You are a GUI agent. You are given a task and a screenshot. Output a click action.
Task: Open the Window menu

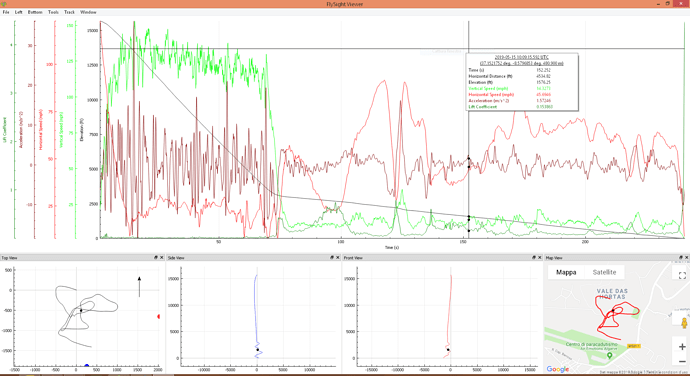(88, 12)
